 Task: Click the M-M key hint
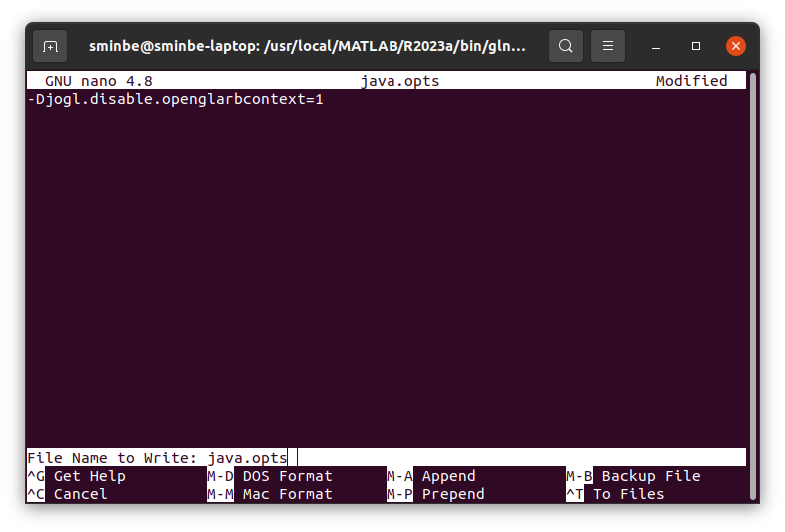pos(221,494)
